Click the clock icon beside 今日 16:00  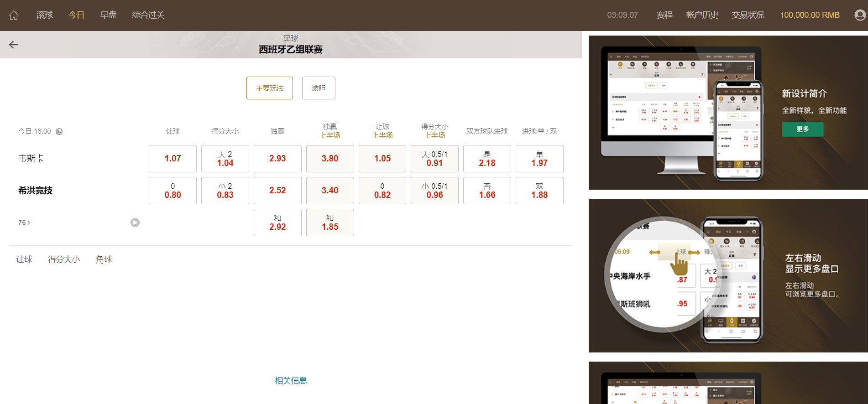[x=59, y=132]
